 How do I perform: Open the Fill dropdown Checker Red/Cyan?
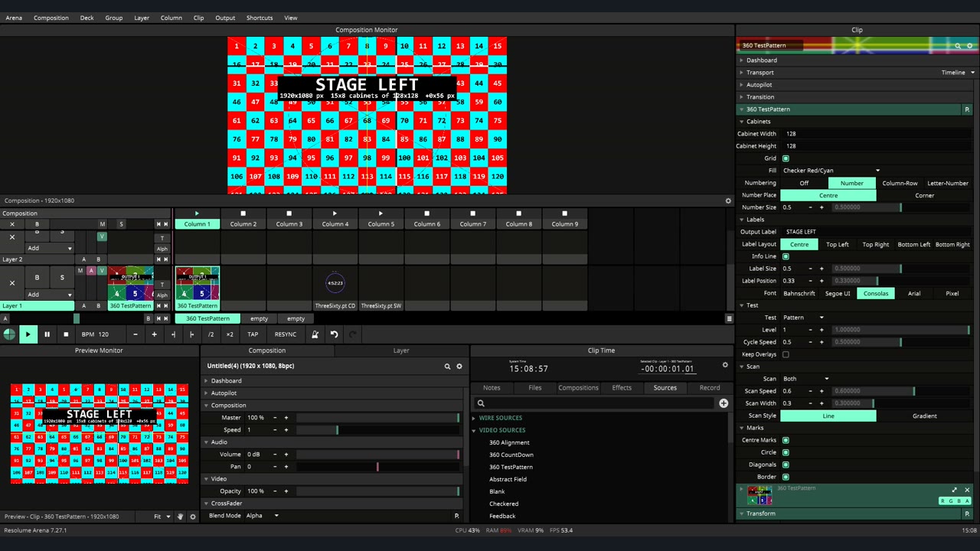pyautogui.click(x=833, y=171)
